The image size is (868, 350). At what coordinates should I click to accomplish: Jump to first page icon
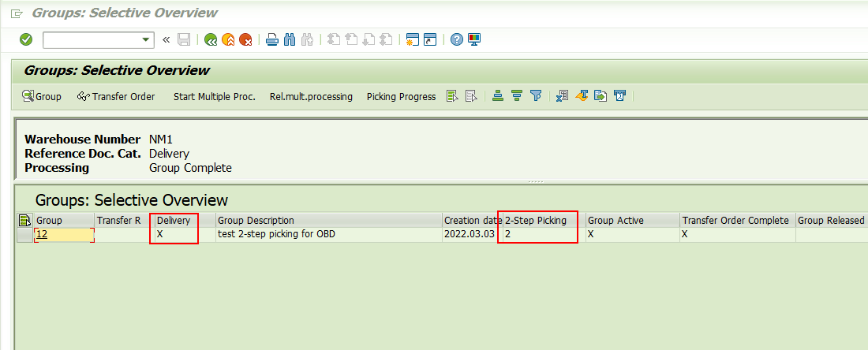pos(333,40)
